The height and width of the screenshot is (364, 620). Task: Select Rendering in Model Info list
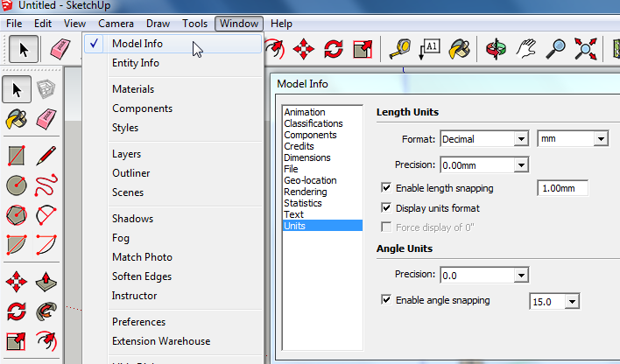tap(306, 192)
